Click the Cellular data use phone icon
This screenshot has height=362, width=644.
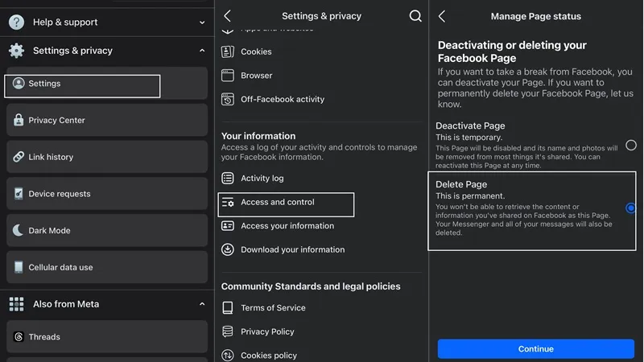(x=19, y=267)
